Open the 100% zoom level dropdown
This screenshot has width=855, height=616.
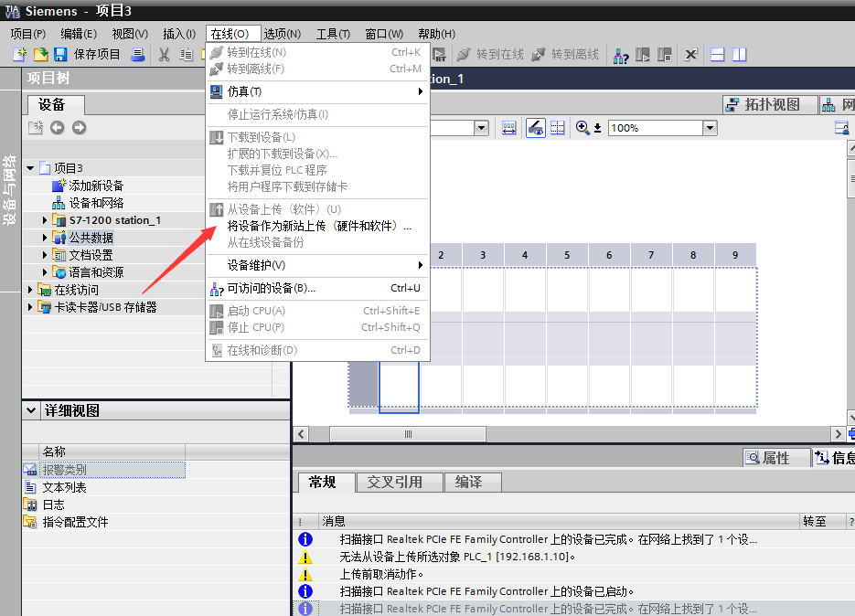click(x=710, y=128)
